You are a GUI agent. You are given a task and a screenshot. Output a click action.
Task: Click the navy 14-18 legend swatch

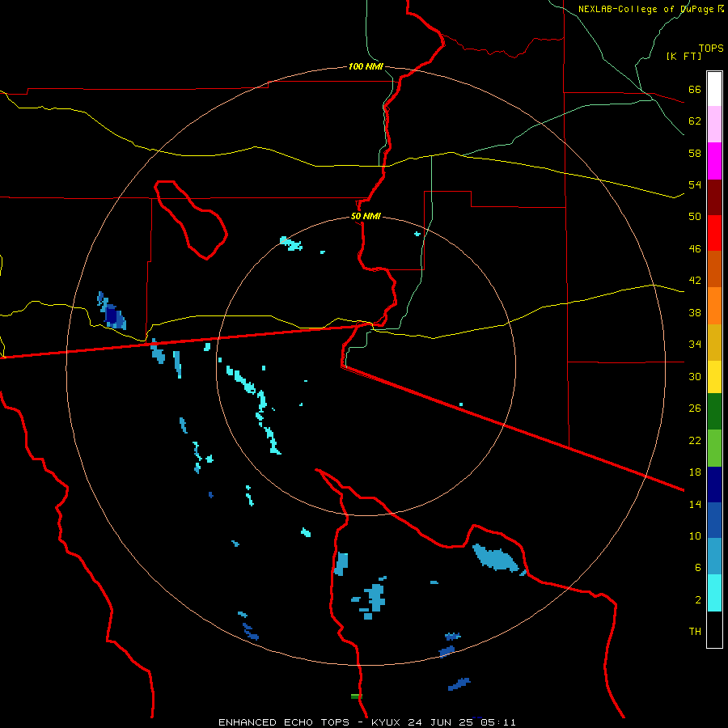[714, 485]
